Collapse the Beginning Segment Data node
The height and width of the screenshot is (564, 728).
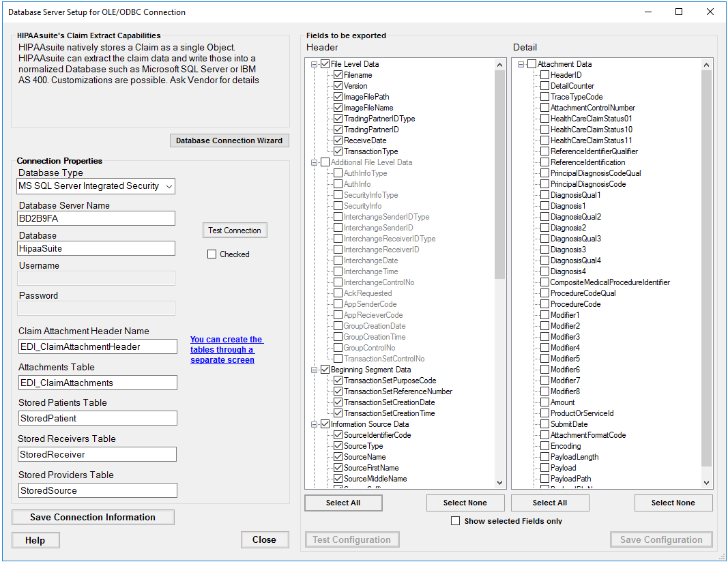(315, 369)
